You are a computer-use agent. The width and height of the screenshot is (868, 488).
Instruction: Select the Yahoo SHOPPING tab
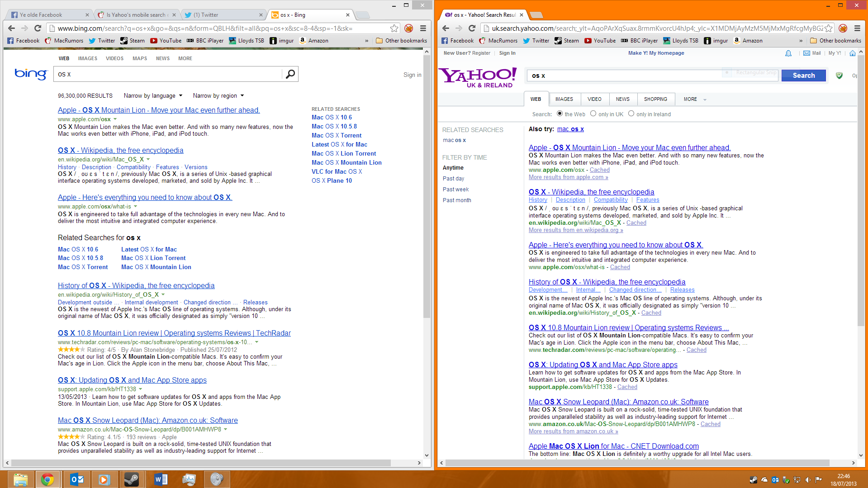(x=655, y=99)
